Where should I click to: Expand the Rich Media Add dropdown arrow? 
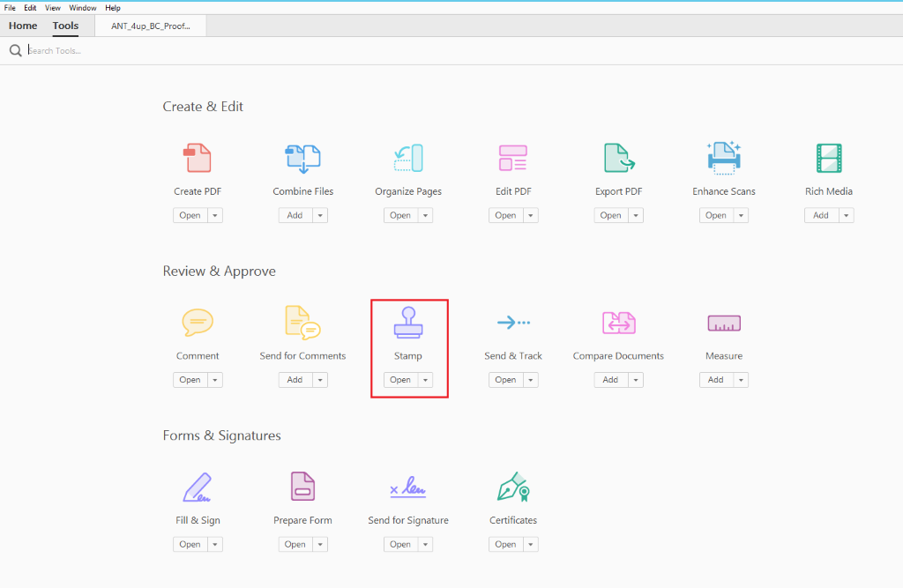point(847,215)
